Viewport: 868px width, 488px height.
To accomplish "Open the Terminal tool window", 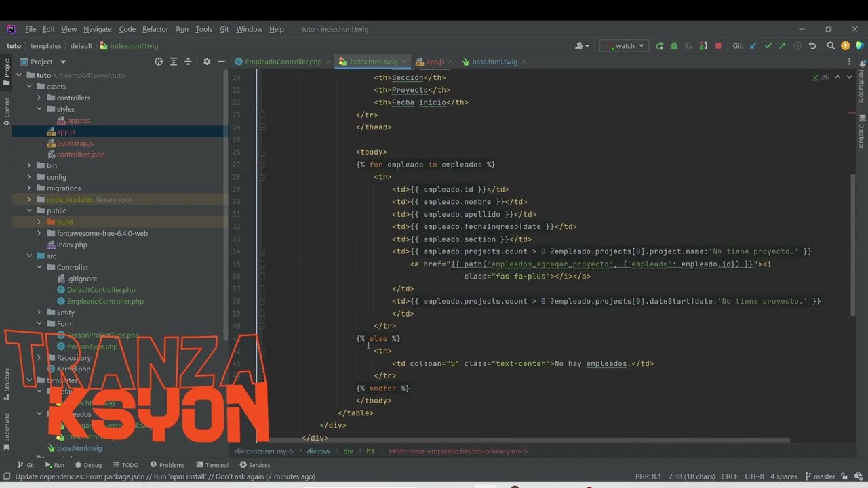I will (x=212, y=465).
